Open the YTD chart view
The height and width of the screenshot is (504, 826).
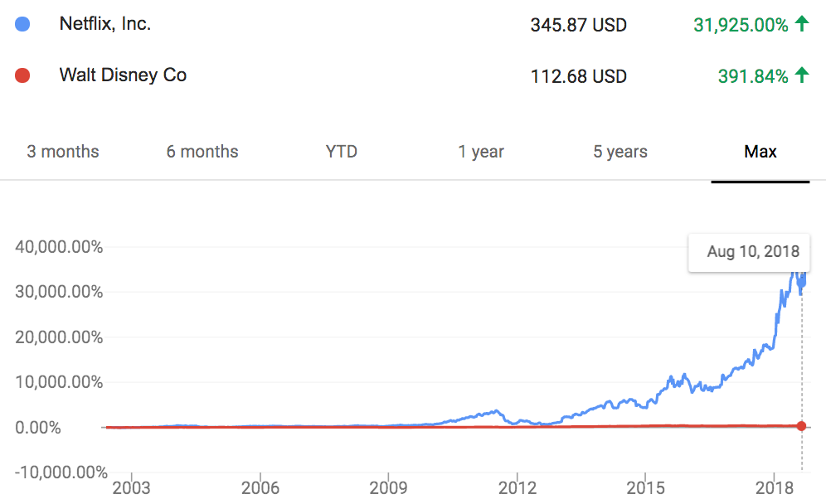[x=341, y=152]
